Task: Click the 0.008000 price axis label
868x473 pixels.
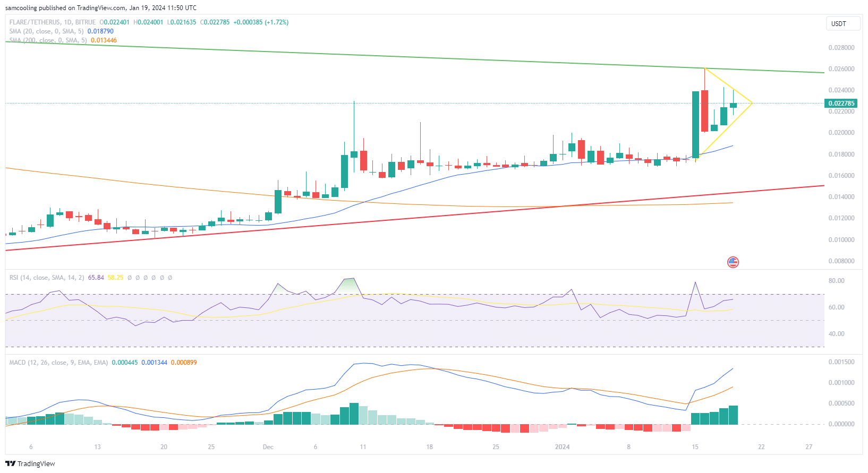Action: (x=841, y=261)
